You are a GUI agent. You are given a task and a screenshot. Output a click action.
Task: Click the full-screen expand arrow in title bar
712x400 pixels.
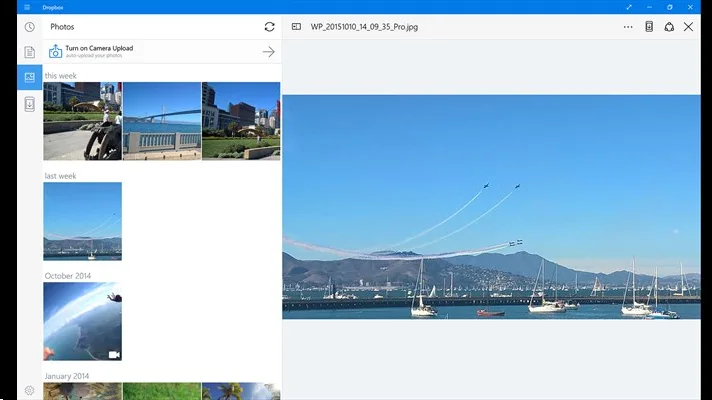(629, 7)
